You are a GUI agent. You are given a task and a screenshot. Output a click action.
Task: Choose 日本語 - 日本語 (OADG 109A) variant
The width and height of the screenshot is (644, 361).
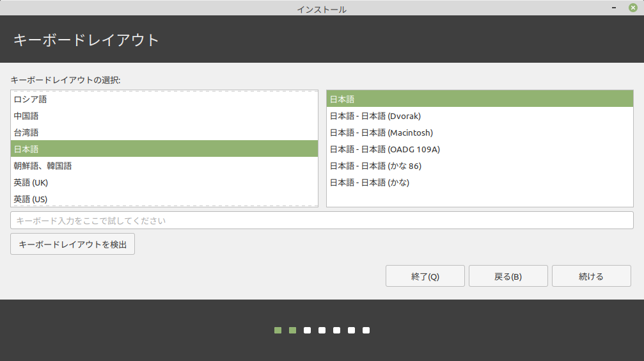click(x=480, y=149)
